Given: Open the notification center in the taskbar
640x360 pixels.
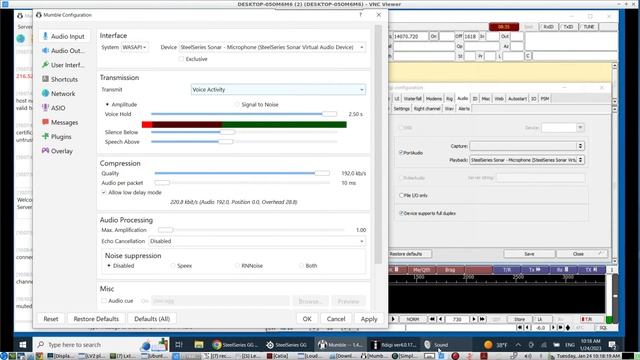Looking at the screenshot, I should (x=612, y=345).
